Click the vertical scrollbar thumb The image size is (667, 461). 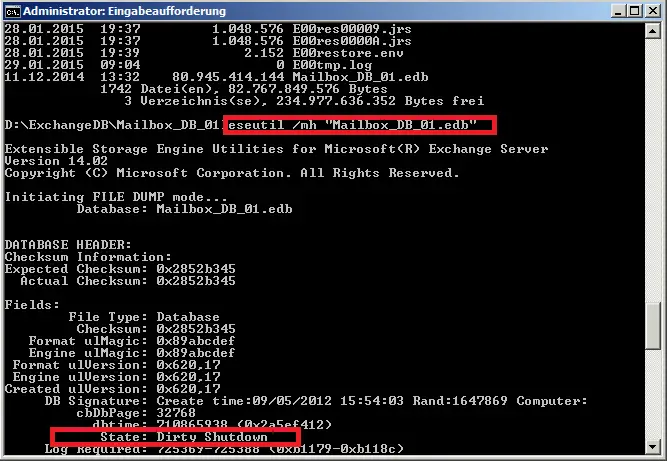click(x=653, y=326)
